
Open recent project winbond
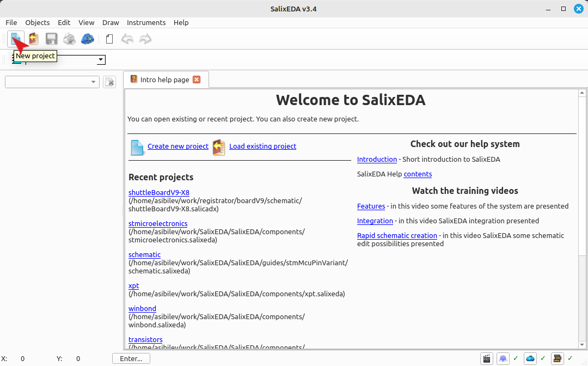click(142, 309)
